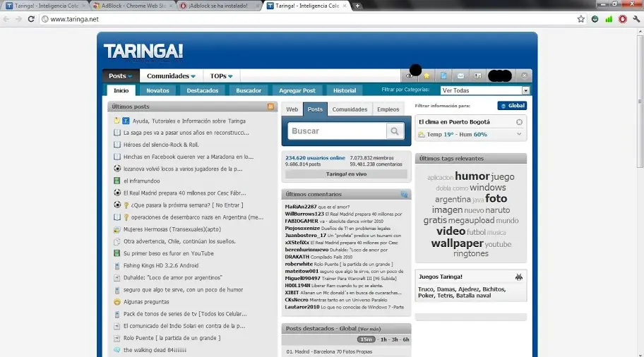Screen dimensions: 644x357
Task: Open the Historial tab
Action: click(345, 91)
